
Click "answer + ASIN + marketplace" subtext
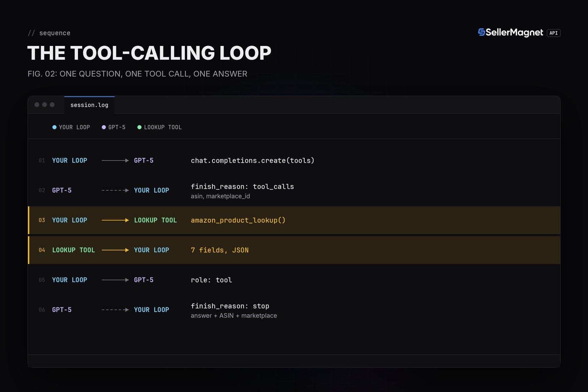coord(234,315)
